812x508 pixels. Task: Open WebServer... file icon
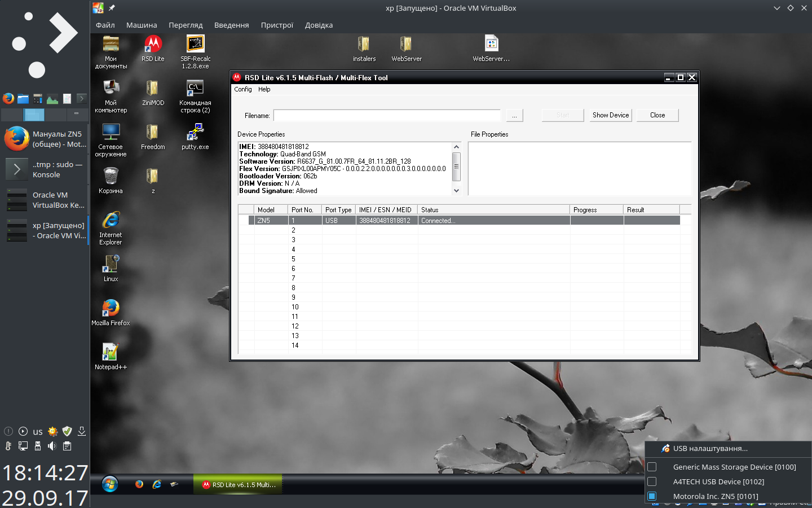(x=491, y=49)
